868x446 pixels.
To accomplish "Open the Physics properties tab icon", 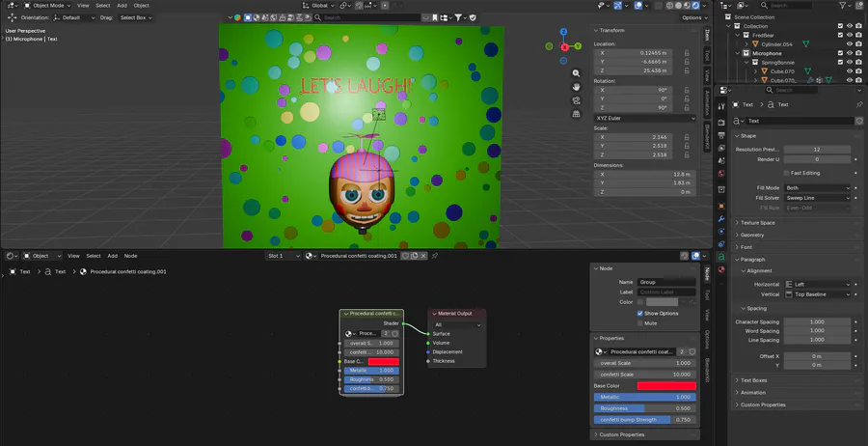I will pos(721,231).
